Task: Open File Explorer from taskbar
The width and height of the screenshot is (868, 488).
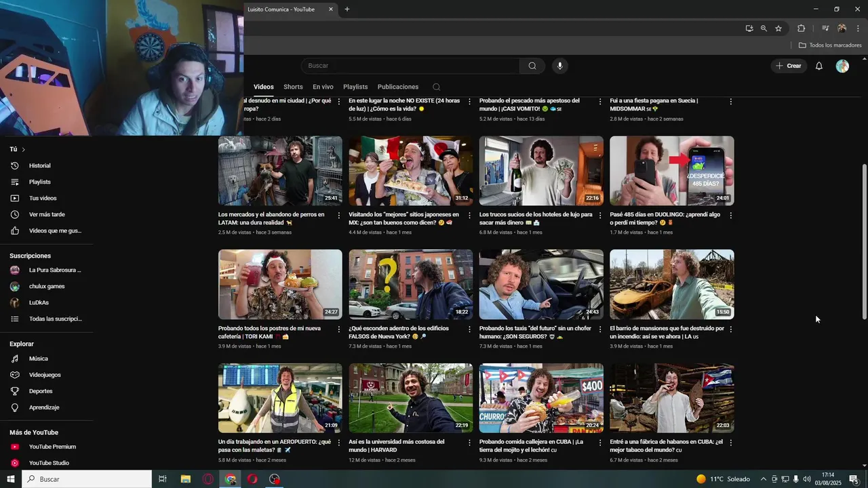Action: [x=185, y=479]
